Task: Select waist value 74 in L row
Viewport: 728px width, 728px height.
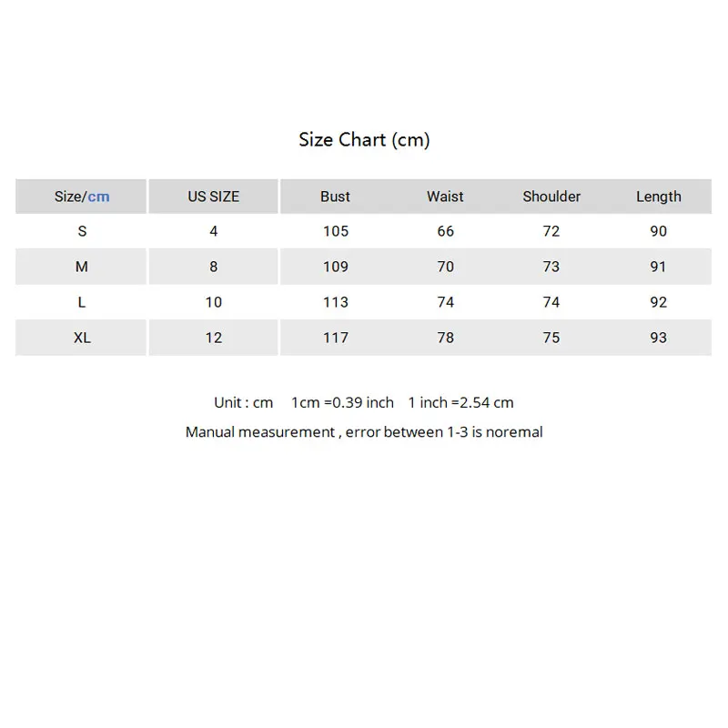Action: tap(445, 302)
